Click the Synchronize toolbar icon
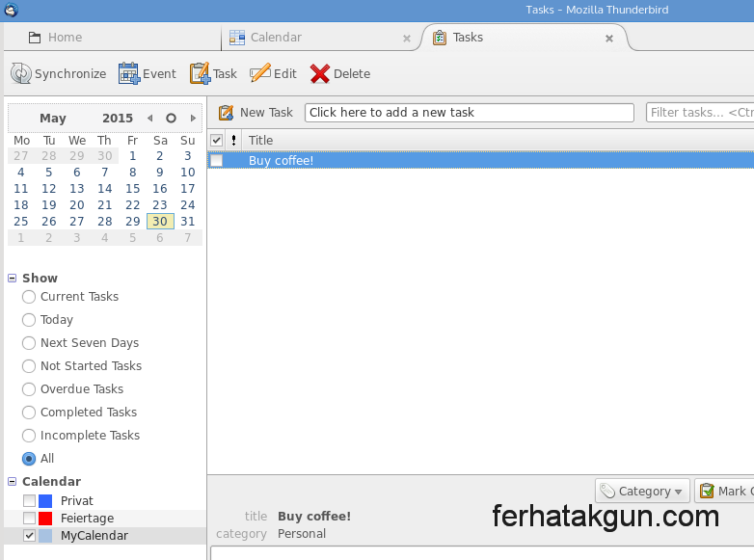 pos(21,73)
